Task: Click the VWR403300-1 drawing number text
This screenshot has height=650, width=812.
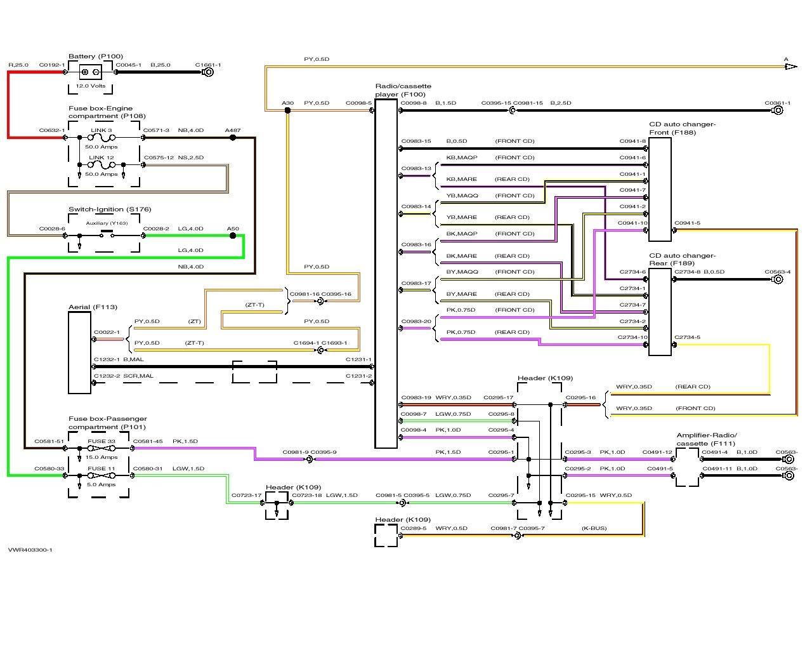Action: 30,550
